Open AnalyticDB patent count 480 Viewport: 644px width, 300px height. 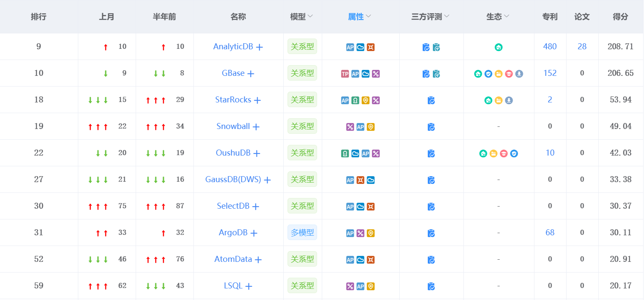[550, 47]
